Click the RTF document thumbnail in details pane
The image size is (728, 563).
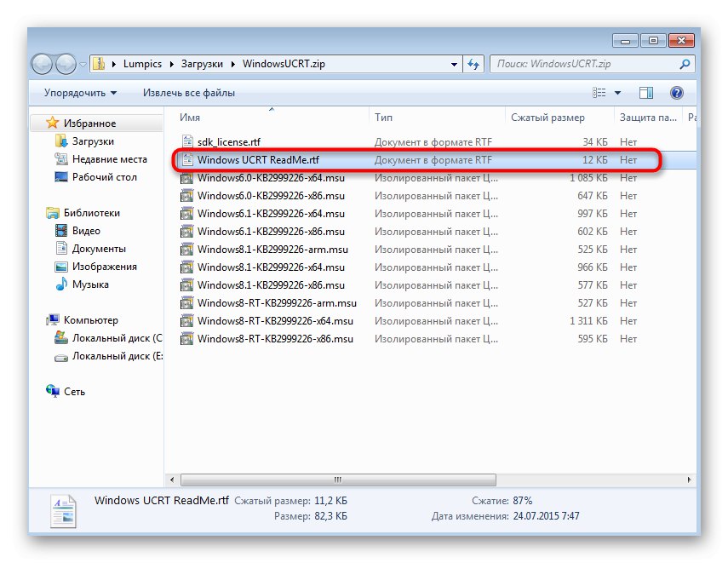[x=63, y=511]
